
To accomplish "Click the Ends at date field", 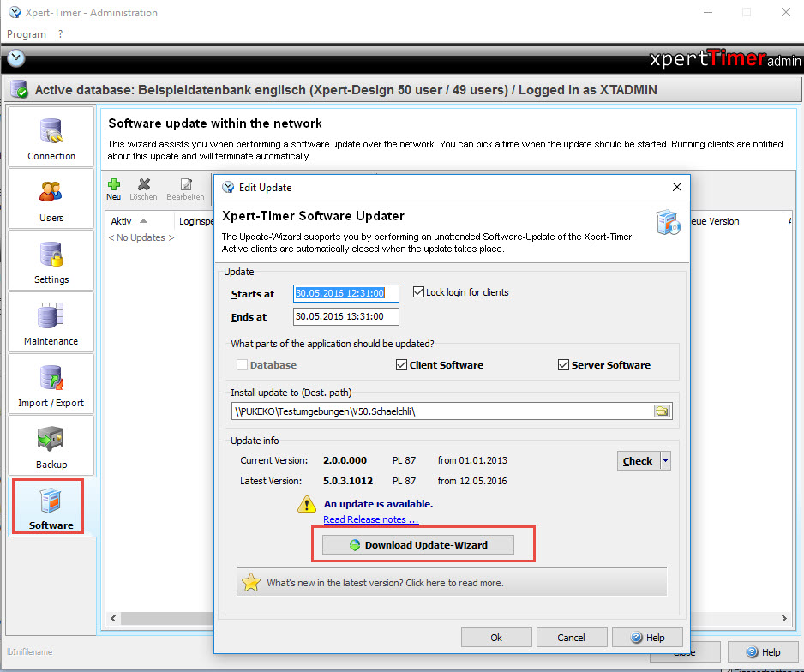I will pyautogui.click(x=346, y=316).
